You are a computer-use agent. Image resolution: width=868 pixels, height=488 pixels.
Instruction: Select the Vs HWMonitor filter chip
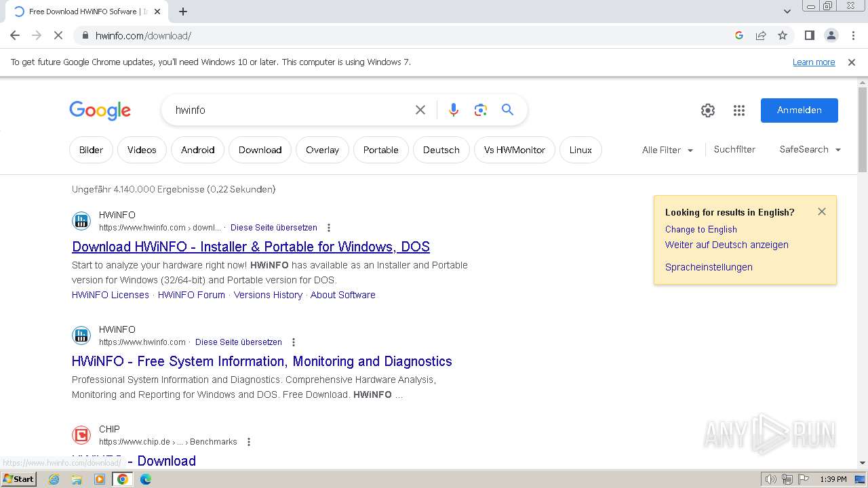pyautogui.click(x=514, y=150)
